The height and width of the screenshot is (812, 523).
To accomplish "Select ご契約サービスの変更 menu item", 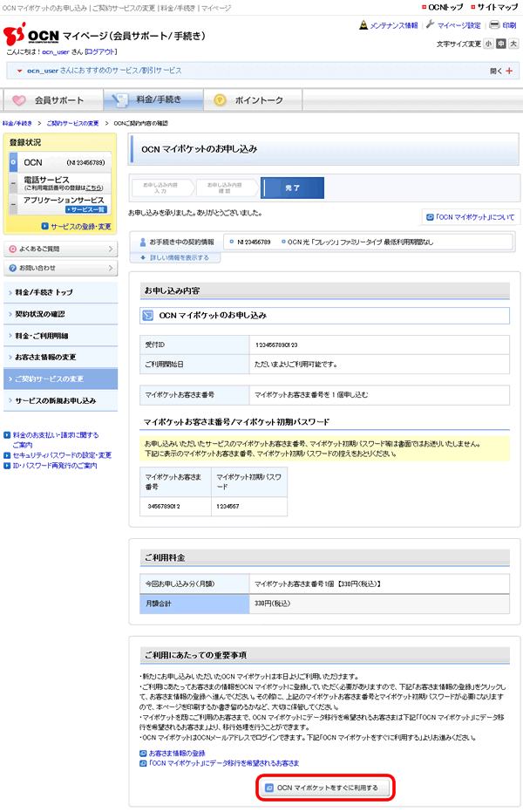I will point(60,379).
